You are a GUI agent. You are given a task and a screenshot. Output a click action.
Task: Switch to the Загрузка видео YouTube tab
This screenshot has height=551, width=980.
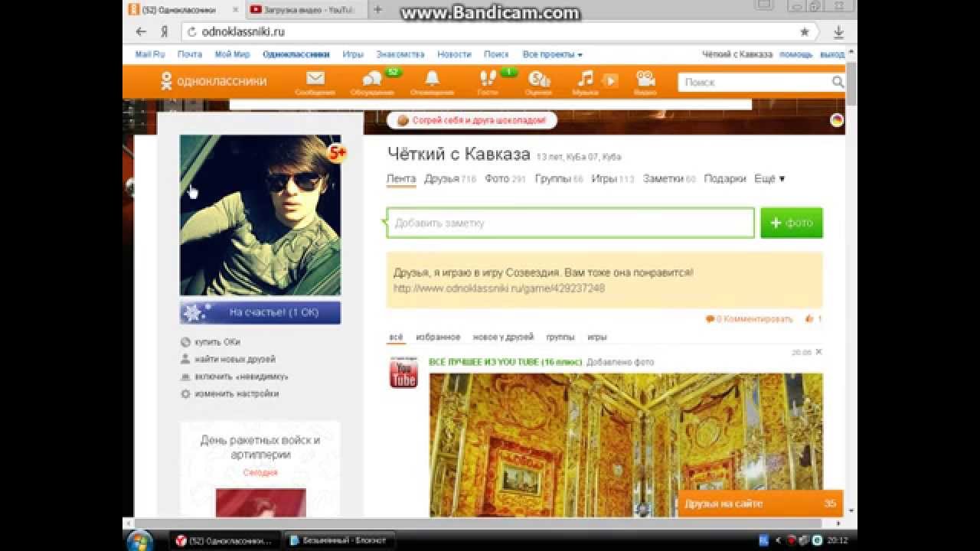point(308,10)
